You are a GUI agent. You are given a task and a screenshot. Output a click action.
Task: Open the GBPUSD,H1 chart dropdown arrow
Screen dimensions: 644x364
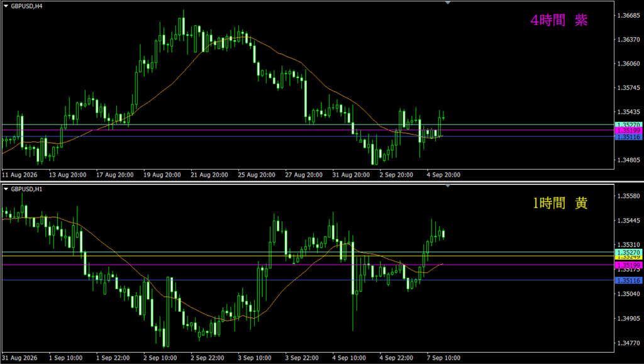coord(6,189)
